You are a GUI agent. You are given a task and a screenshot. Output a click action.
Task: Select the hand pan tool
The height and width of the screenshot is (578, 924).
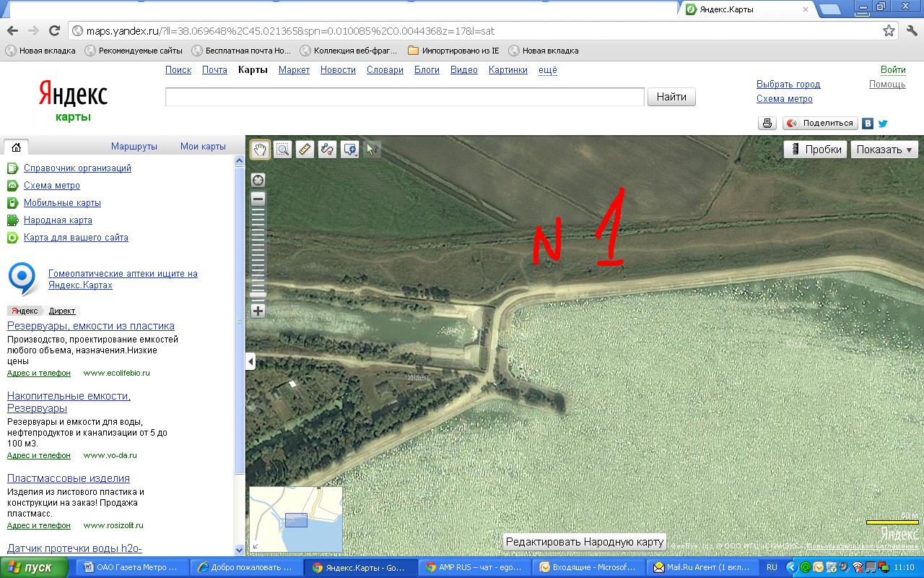point(260,150)
